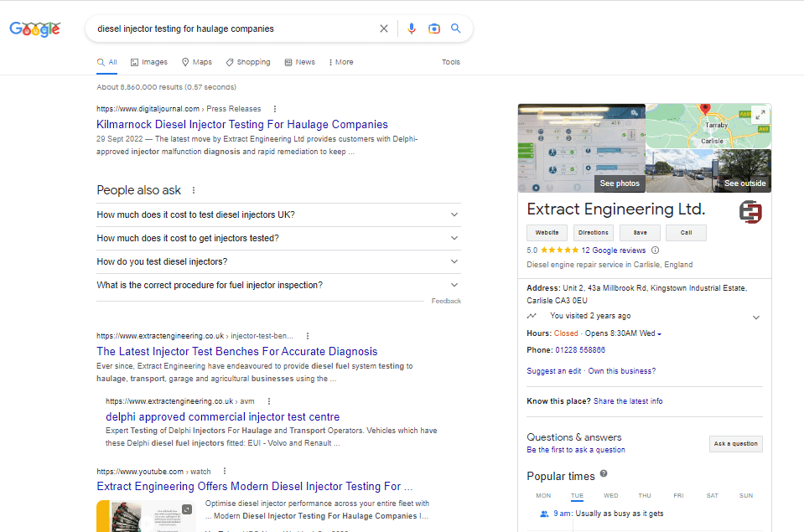804x532 pixels.
Task: Click phone number 01228 558866
Action: [x=580, y=350]
